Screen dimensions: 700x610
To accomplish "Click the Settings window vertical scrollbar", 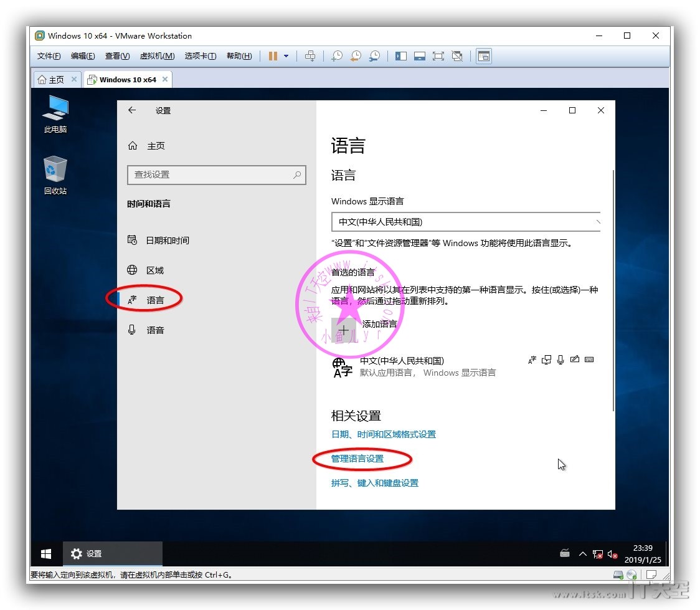I will click(613, 290).
